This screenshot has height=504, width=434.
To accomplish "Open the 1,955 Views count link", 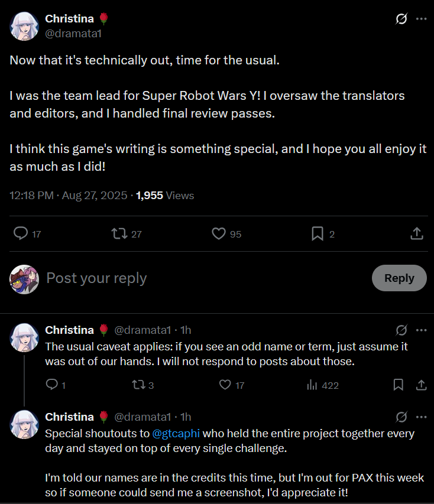I will [x=165, y=195].
